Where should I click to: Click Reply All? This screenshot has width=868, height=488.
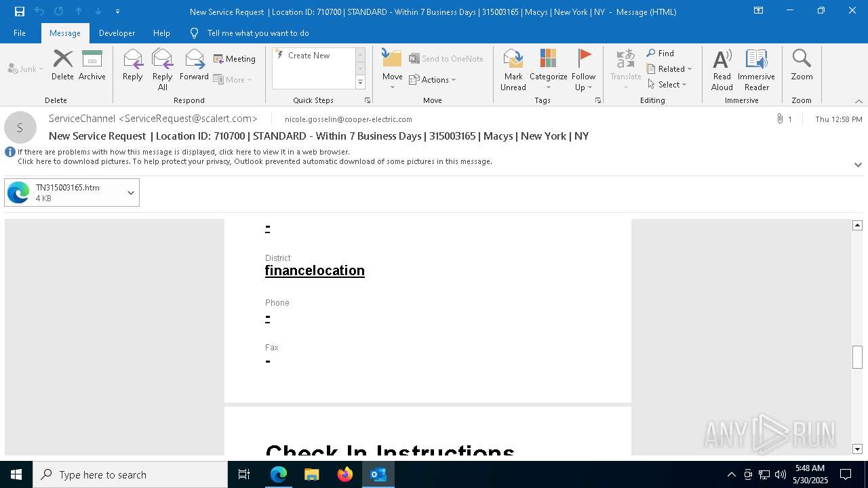pyautogui.click(x=163, y=70)
